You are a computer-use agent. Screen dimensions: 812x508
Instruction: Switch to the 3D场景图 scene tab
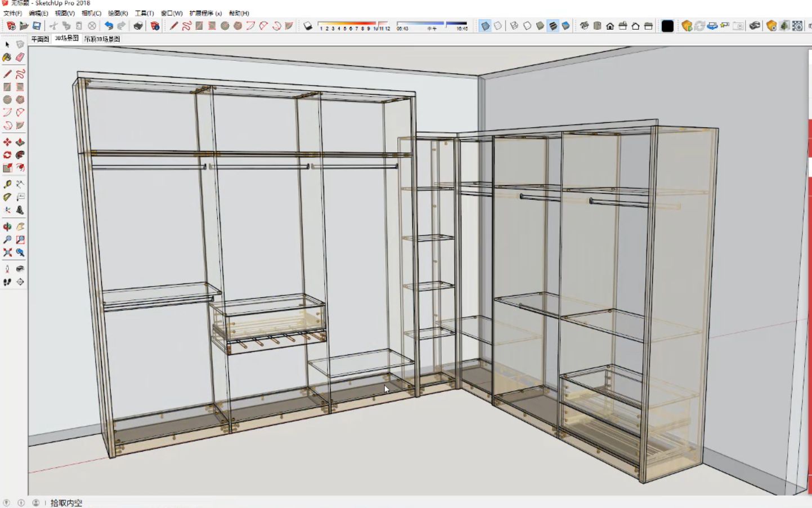[x=66, y=38]
